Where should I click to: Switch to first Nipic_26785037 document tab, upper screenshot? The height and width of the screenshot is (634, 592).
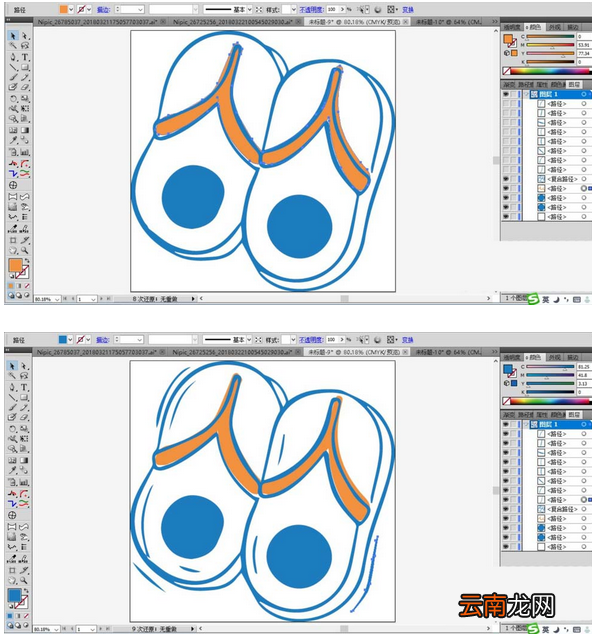click(97, 22)
